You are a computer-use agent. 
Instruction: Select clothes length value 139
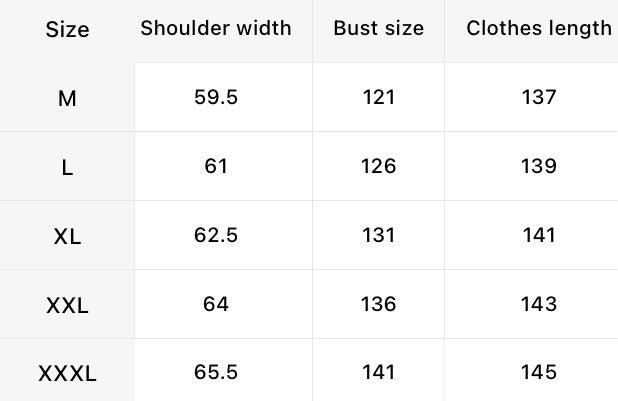[539, 166]
